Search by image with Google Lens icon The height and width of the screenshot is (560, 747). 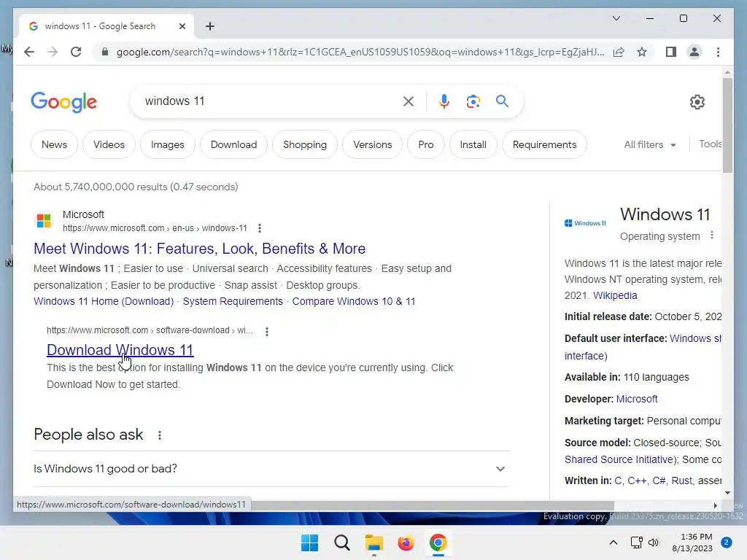(473, 101)
